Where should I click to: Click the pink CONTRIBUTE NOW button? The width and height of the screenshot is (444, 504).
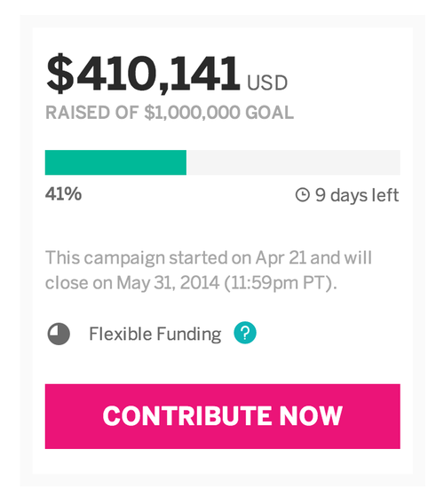[x=223, y=416]
